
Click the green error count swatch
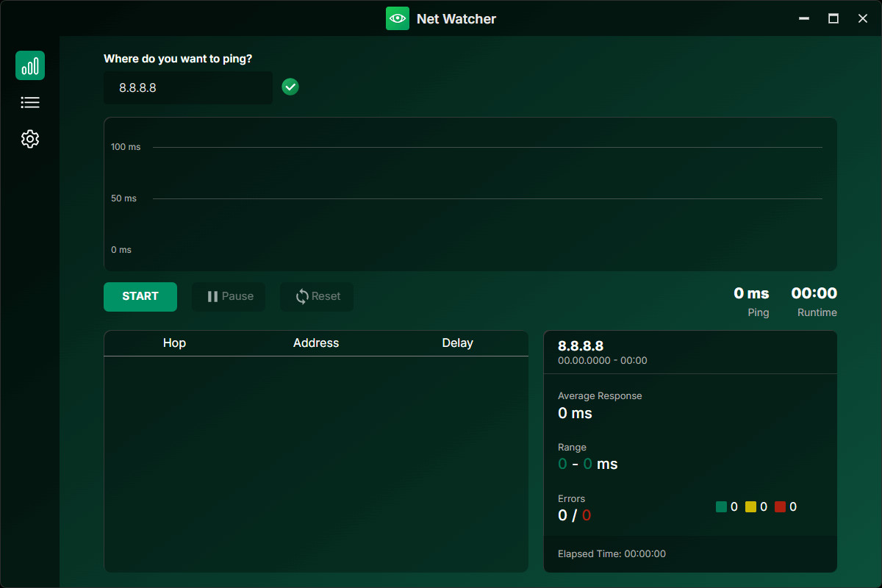tap(721, 506)
